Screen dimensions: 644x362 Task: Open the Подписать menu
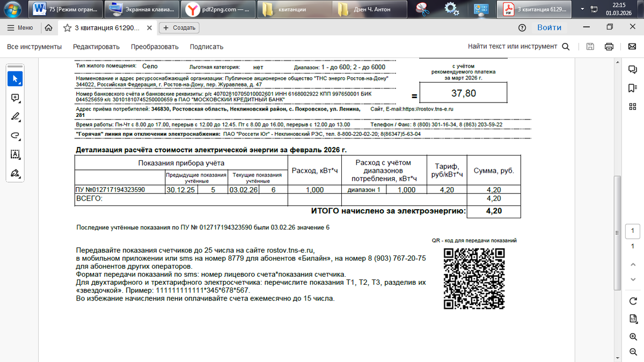click(x=207, y=47)
